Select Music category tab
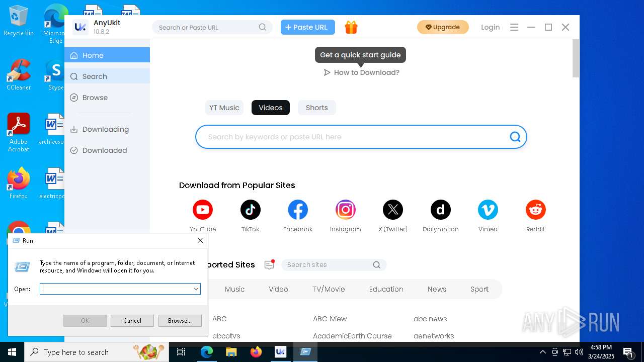The height and width of the screenshot is (362, 644). pyautogui.click(x=235, y=289)
